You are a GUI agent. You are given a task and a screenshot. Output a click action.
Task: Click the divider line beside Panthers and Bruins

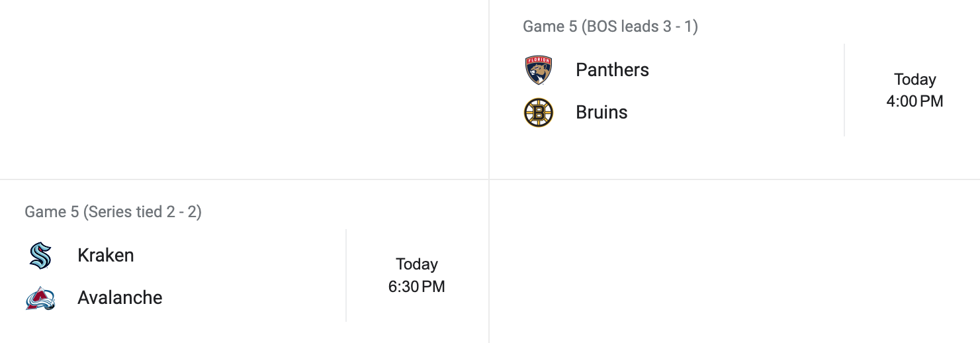(x=844, y=90)
